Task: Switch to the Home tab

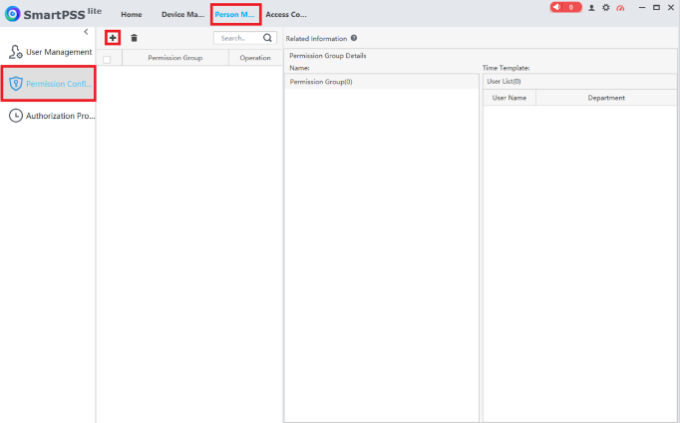Action: (131, 14)
